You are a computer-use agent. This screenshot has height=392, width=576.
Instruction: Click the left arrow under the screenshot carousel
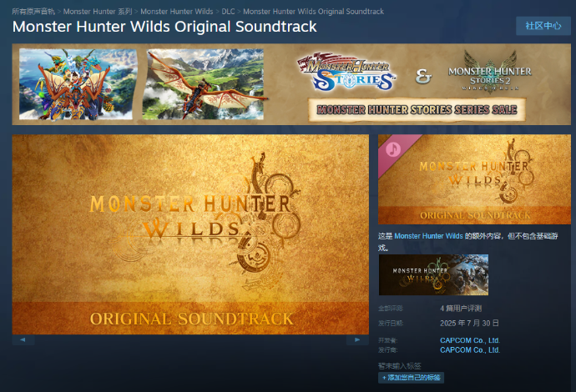(x=23, y=340)
